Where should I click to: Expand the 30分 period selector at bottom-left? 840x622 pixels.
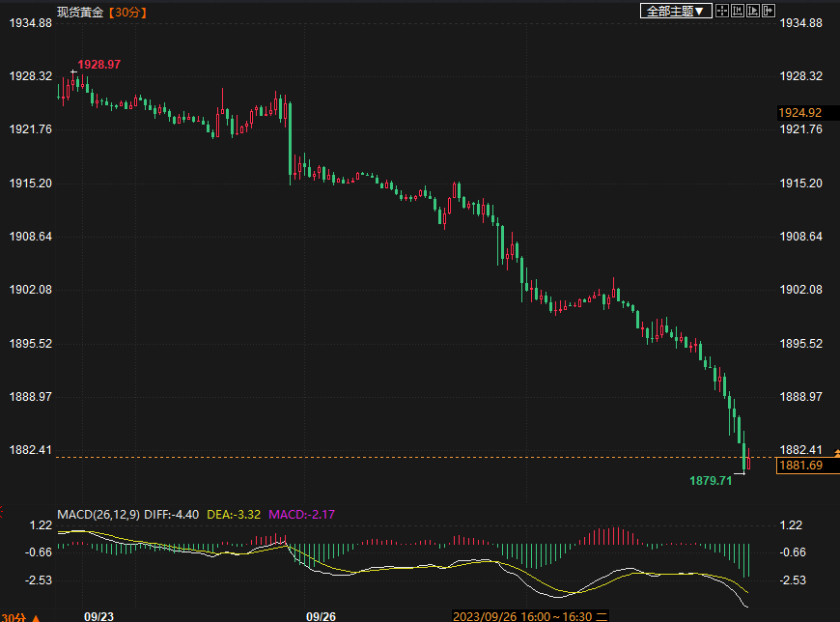[x=19, y=616]
